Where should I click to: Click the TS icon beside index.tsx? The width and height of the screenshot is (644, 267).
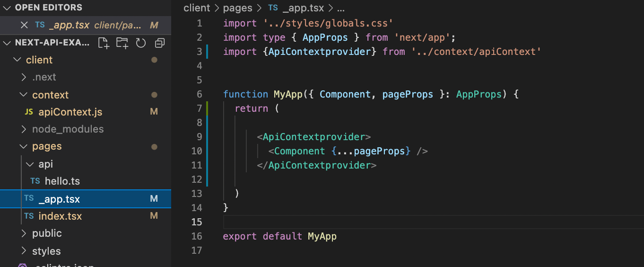[29, 216]
